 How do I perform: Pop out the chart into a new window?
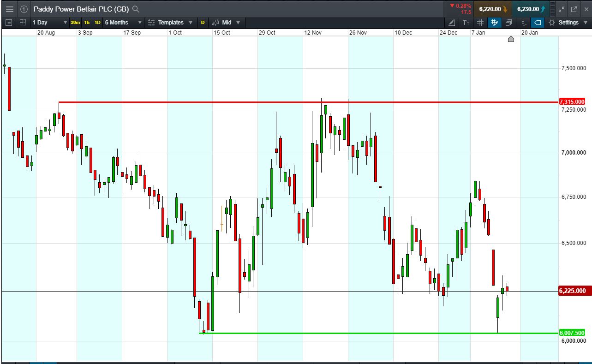pos(574,9)
